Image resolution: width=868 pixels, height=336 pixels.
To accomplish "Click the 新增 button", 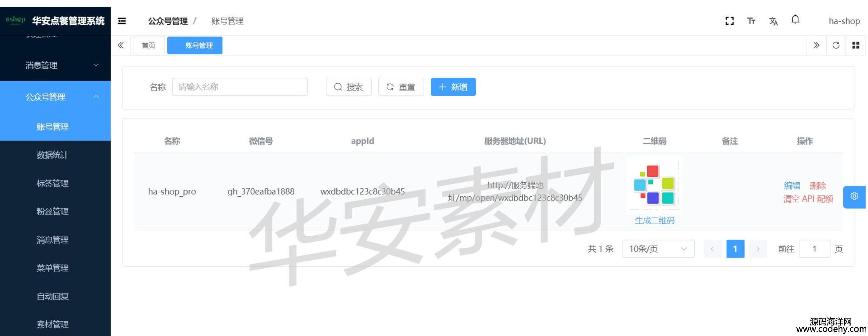I will click(453, 87).
